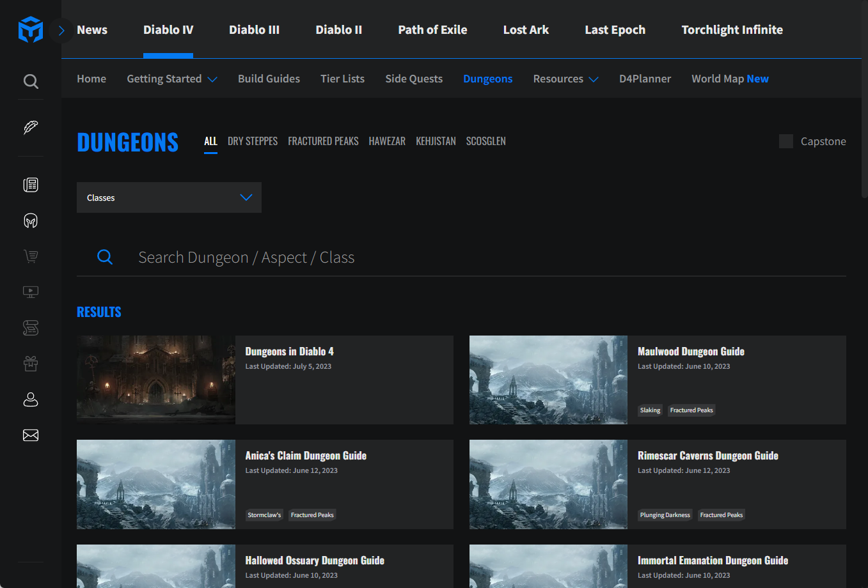Click the Anica's Claim thumbnail image
Screen dimensions: 868x588
(156, 484)
